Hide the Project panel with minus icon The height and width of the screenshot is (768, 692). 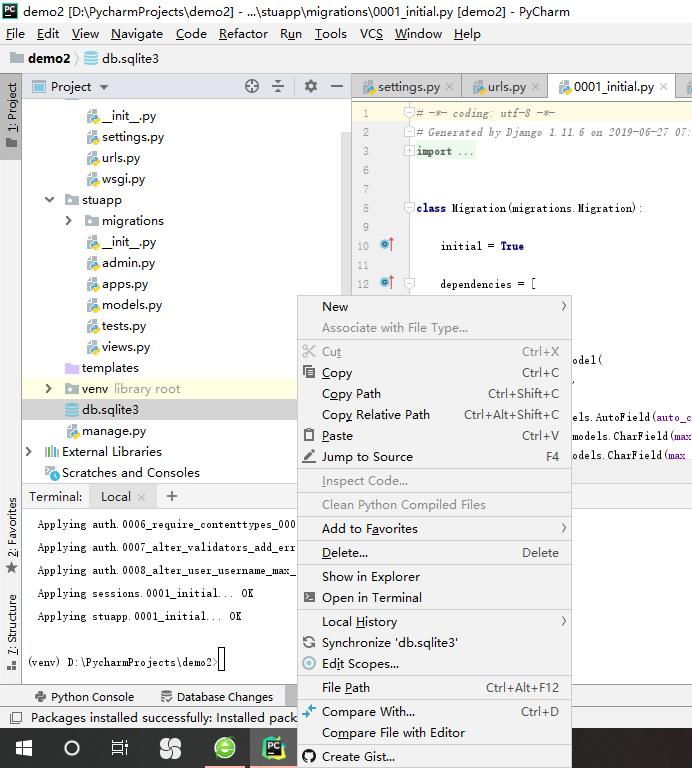click(x=337, y=86)
